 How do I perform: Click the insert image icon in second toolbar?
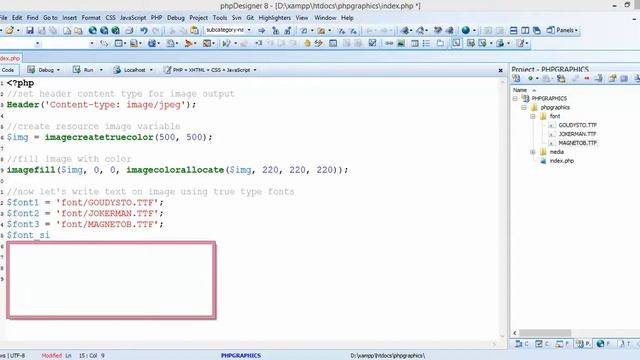401,43
